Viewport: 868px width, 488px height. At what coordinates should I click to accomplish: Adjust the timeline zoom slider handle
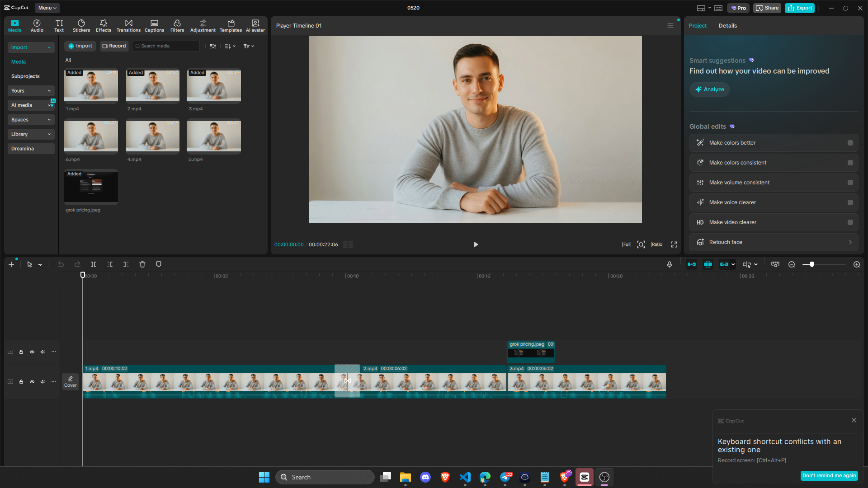pos(812,264)
